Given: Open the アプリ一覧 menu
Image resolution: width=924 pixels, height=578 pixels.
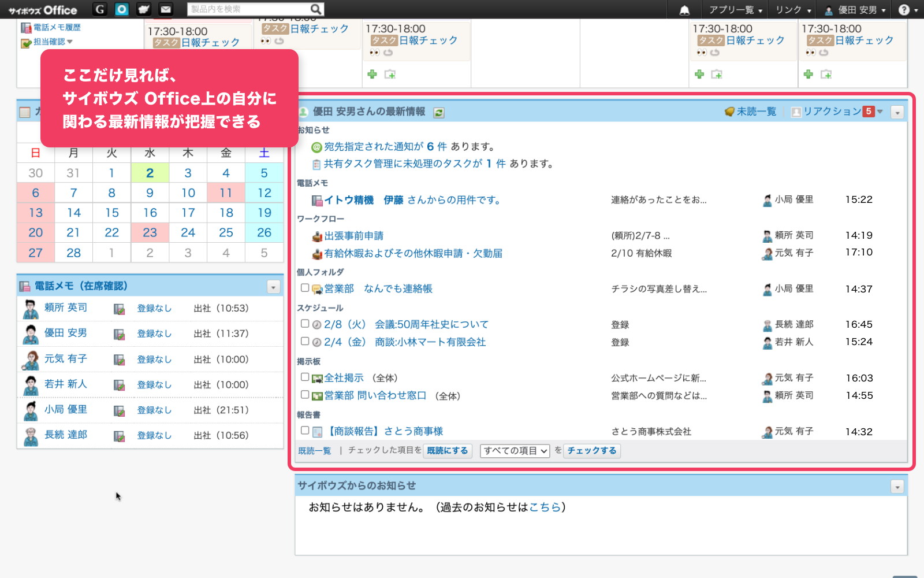Looking at the screenshot, I should pos(735,10).
